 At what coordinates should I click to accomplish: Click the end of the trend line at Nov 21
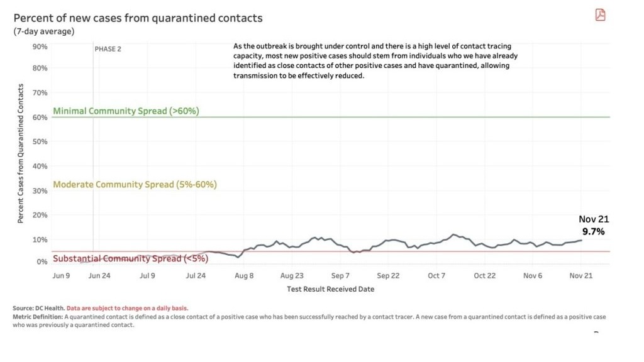581,240
